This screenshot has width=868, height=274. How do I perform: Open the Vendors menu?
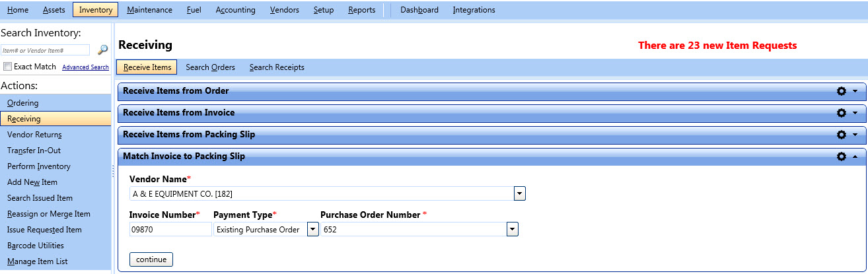pos(285,10)
